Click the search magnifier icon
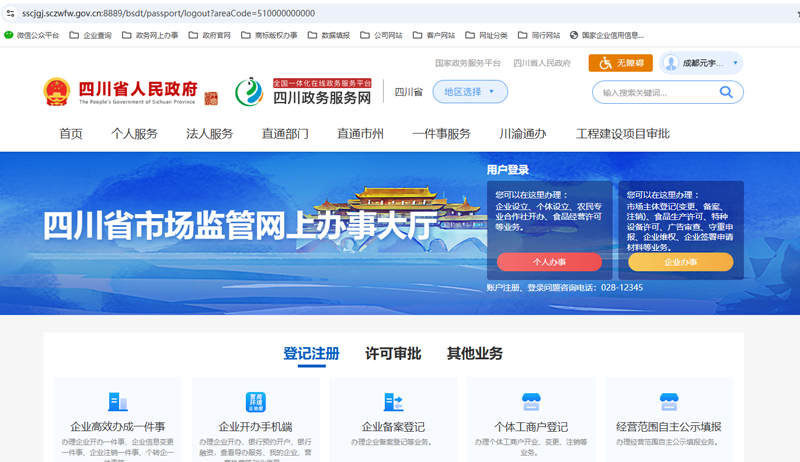Image resolution: width=800 pixels, height=462 pixels. pyautogui.click(x=726, y=93)
